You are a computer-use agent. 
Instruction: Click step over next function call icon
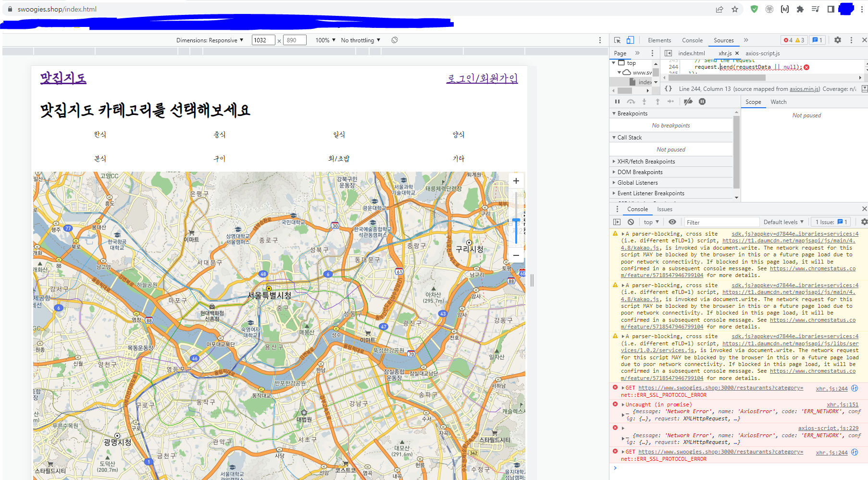[631, 101]
